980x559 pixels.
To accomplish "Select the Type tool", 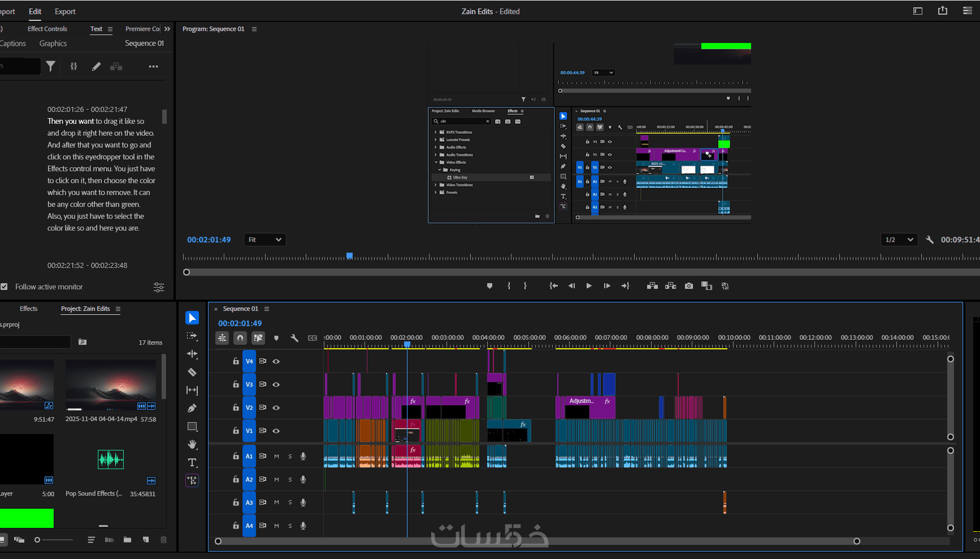I will click(192, 463).
